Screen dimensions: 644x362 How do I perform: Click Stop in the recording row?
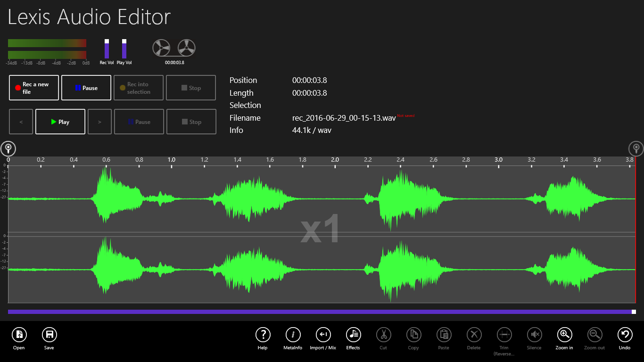191,88
